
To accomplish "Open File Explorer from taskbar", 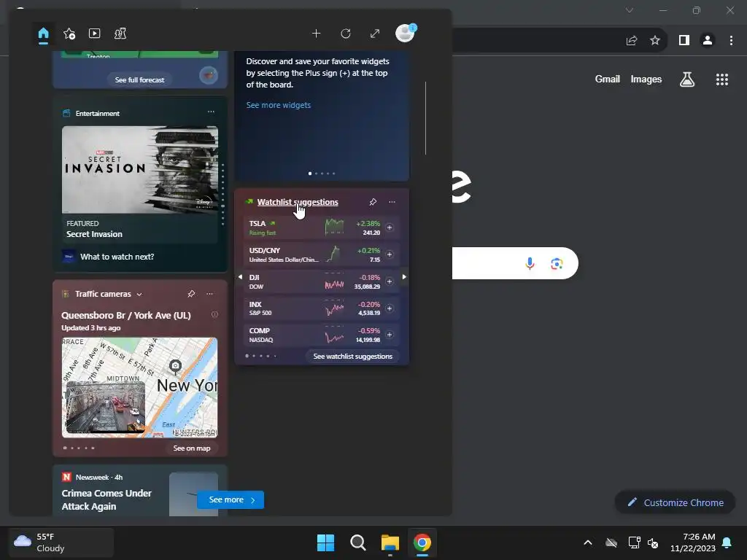I will [390, 542].
